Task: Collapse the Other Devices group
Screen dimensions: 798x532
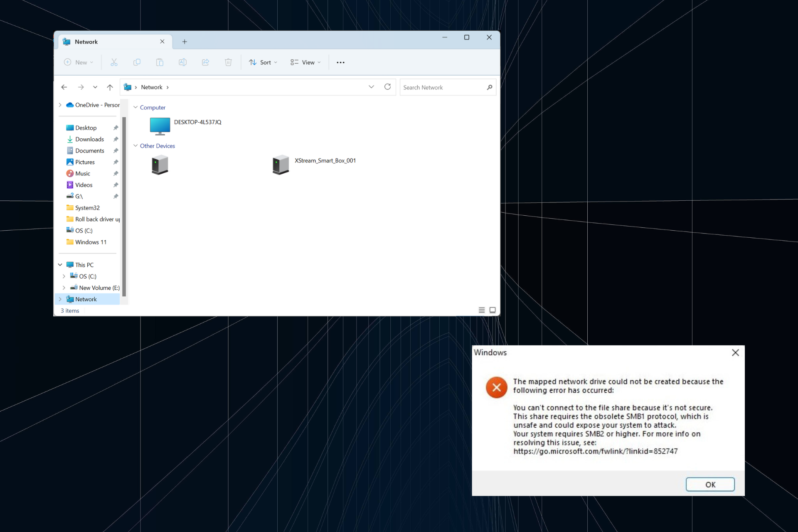Action: pyautogui.click(x=135, y=146)
